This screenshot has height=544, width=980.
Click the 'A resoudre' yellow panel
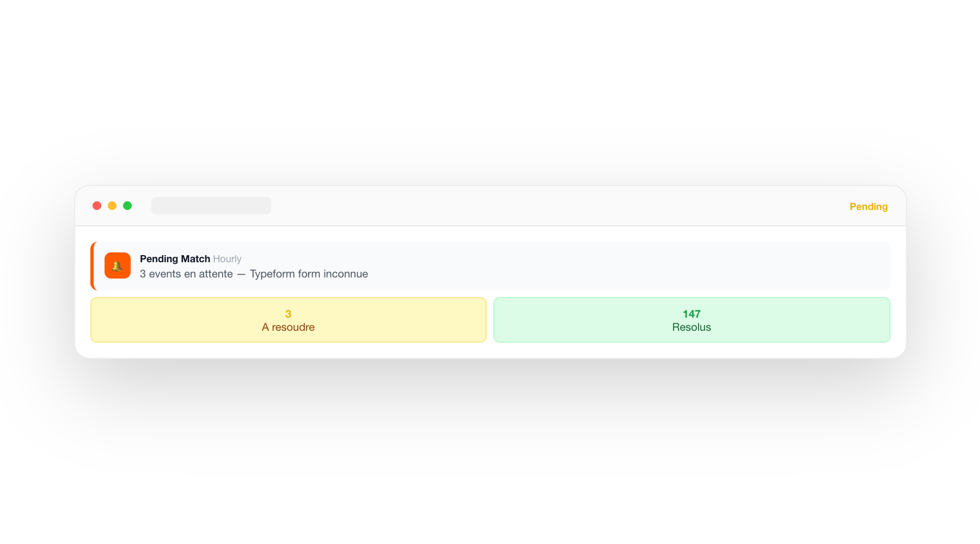[x=288, y=320]
